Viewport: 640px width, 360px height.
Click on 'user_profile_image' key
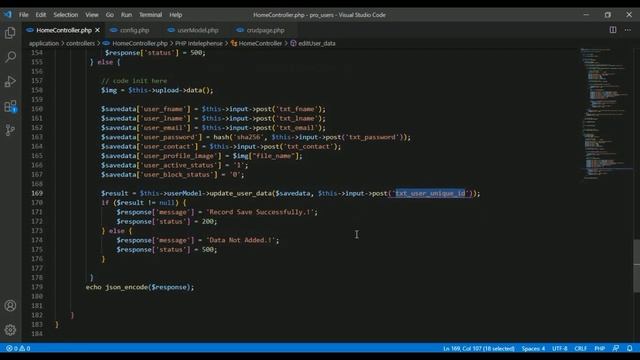point(178,156)
